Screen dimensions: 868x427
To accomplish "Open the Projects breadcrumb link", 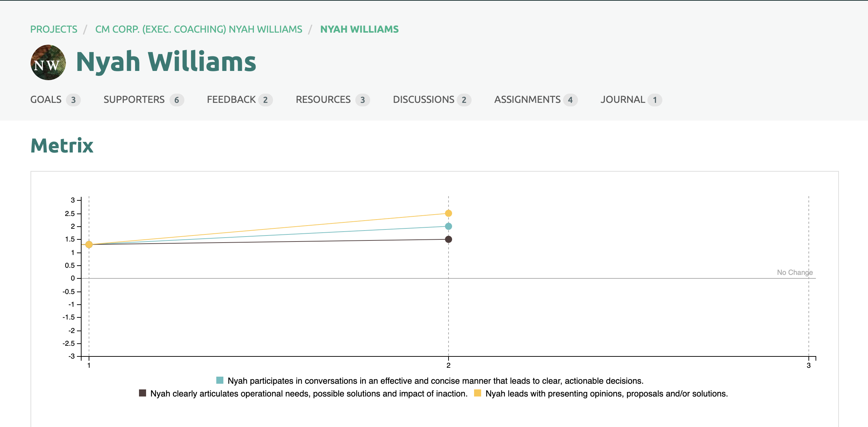I will [x=54, y=29].
